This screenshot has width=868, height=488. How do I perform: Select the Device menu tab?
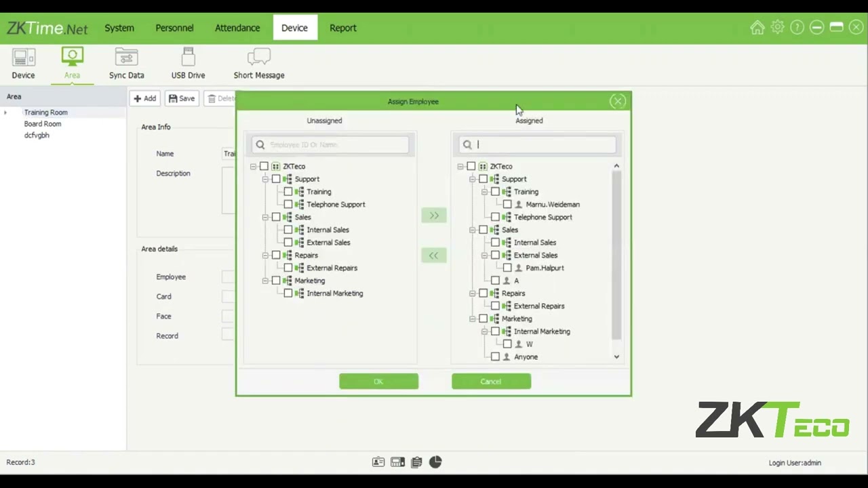click(x=294, y=28)
